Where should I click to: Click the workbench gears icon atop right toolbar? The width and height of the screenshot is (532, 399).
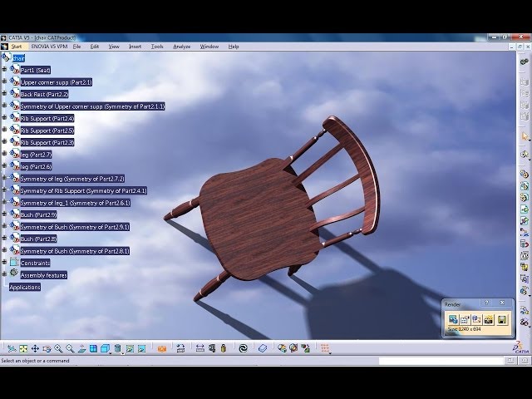click(x=525, y=62)
